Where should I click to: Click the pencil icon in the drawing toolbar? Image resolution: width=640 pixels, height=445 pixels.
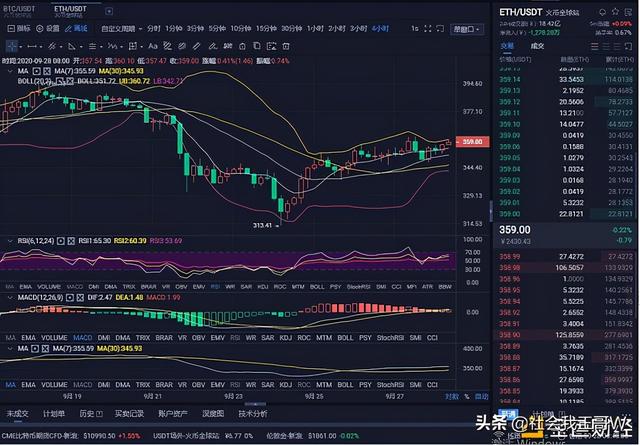pyautogui.click(x=196, y=46)
